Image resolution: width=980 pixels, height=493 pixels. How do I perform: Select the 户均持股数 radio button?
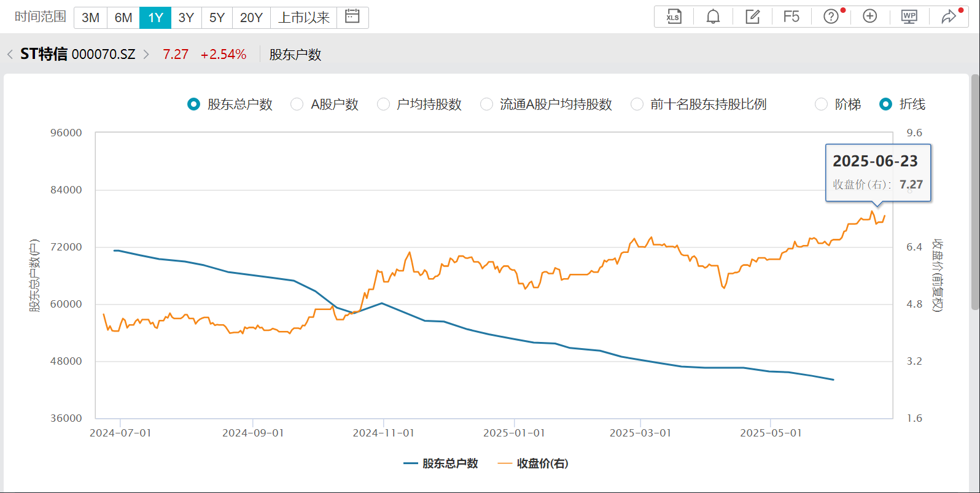(383, 104)
